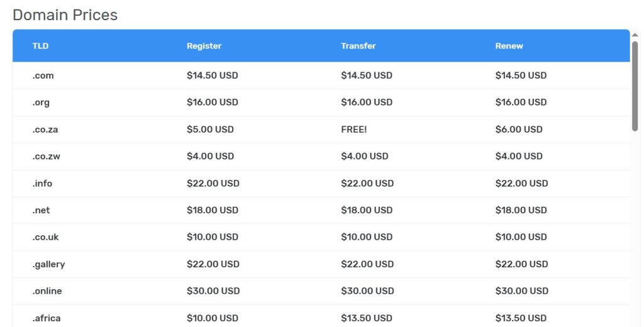Image resolution: width=644 pixels, height=327 pixels.
Task: Click the Domain Prices heading
Action: (x=65, y=14)
